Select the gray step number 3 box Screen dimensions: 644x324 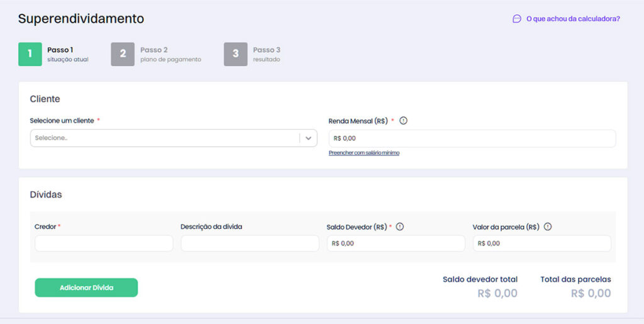pos(235,54)
